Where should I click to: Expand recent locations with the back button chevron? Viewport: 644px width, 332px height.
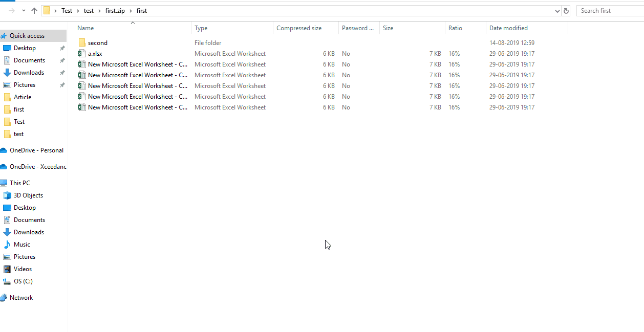pos(24,10)
